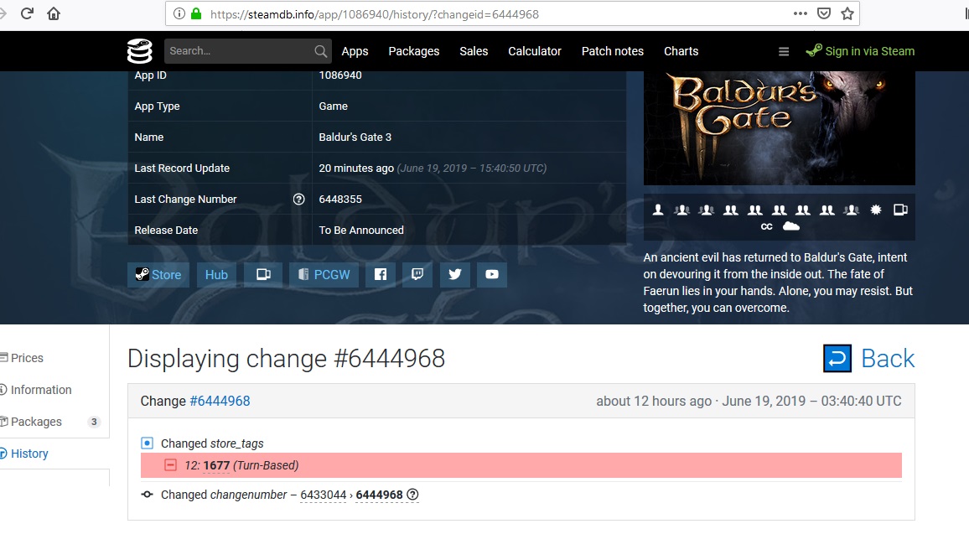969x560 pixels.
Task: Click the SteamDB logo icon
Action: click(140, 51)
